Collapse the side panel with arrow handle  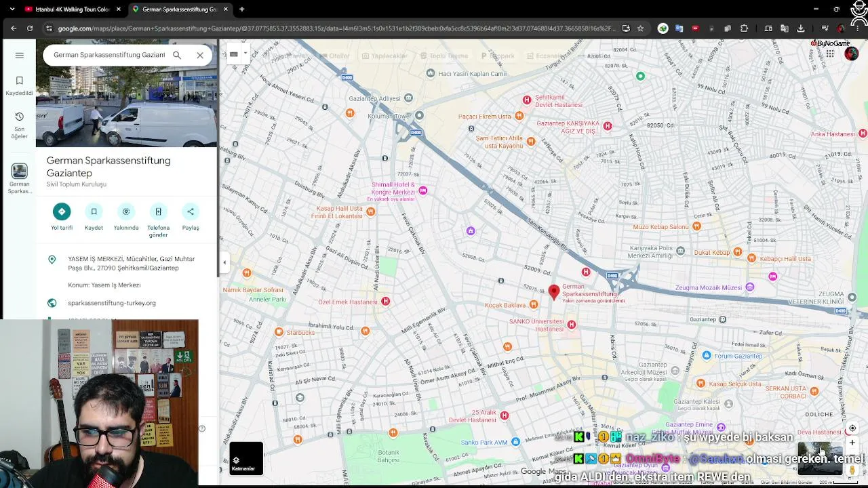coord(224,262)
